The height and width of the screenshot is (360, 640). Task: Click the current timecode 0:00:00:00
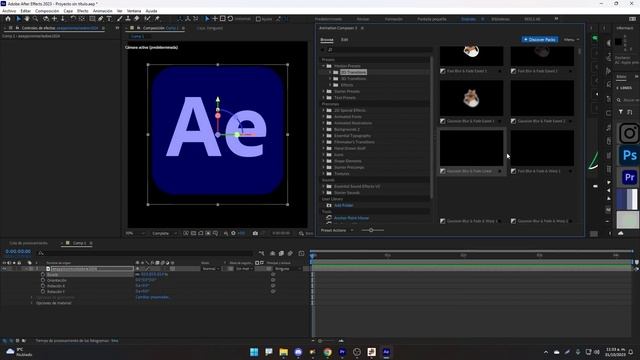pos(18,252)
